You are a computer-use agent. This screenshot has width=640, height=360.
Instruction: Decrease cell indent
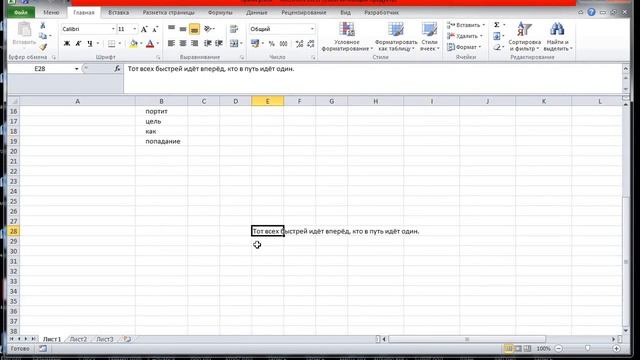click(x=207, y=43)
